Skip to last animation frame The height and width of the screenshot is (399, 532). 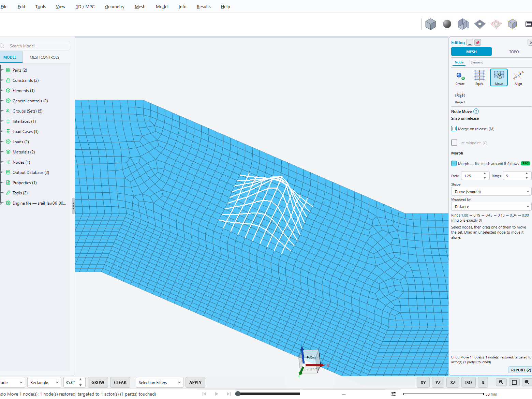coord(228,394)
